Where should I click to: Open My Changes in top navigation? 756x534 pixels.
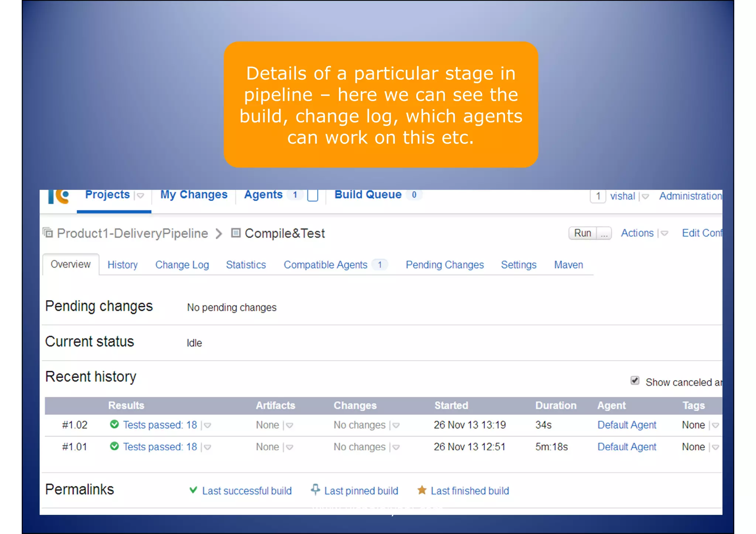tap(194, 195)
